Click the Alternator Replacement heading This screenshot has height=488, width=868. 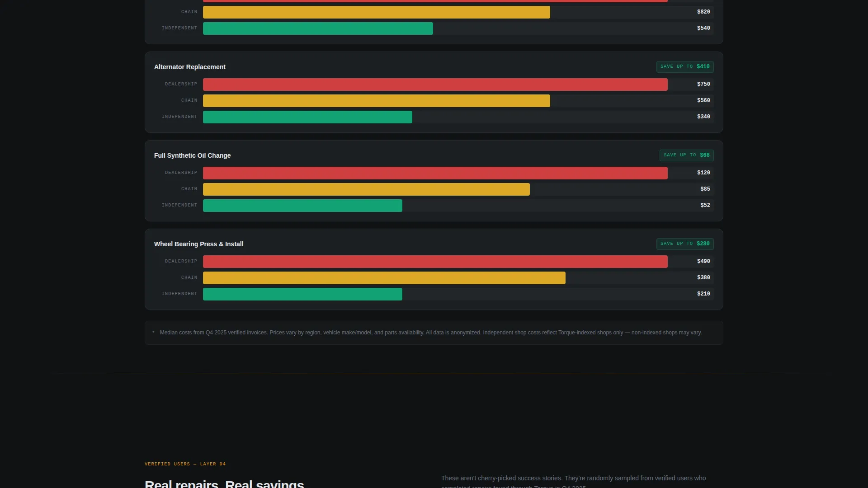pos(189,67)
